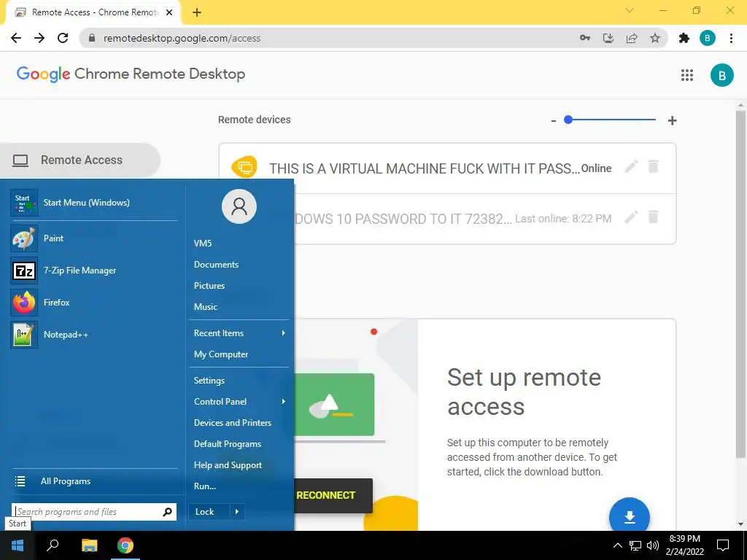Click the password key icon in address bar
Image resolution: width=747 pixels, height=560 pixels.
[585, 38]
